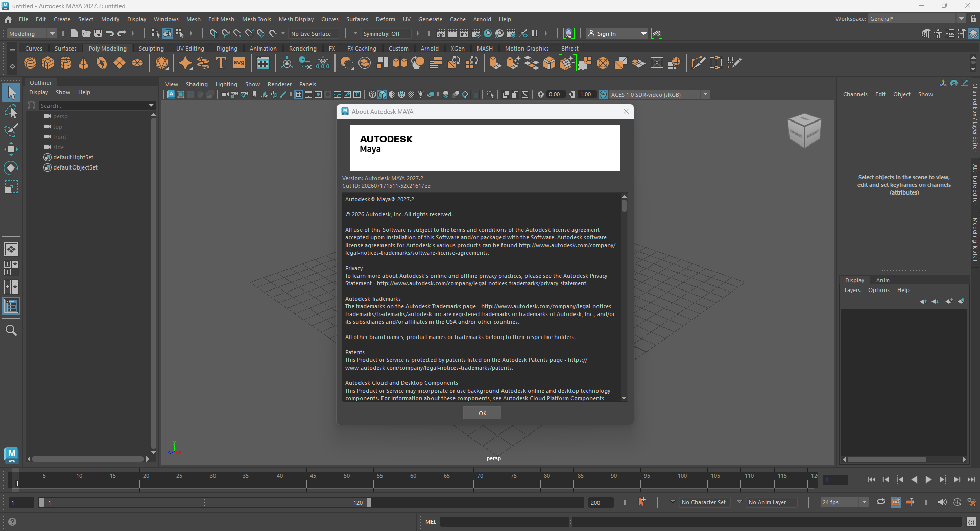This screenshot has height=531, width=980.
Task: Activate the Rotate tool in the toolbox
Action: (11, 168)
